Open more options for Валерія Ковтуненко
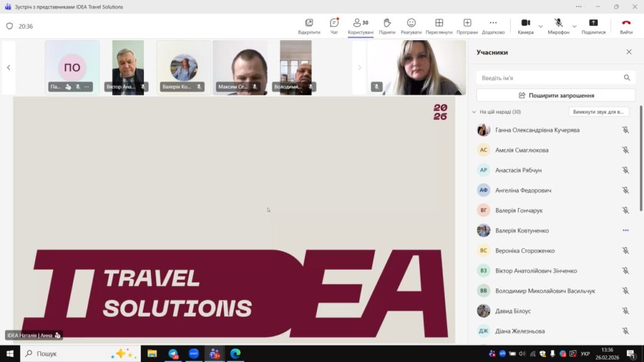The height and width of the screenshot is (362, 644). [625, 231]
